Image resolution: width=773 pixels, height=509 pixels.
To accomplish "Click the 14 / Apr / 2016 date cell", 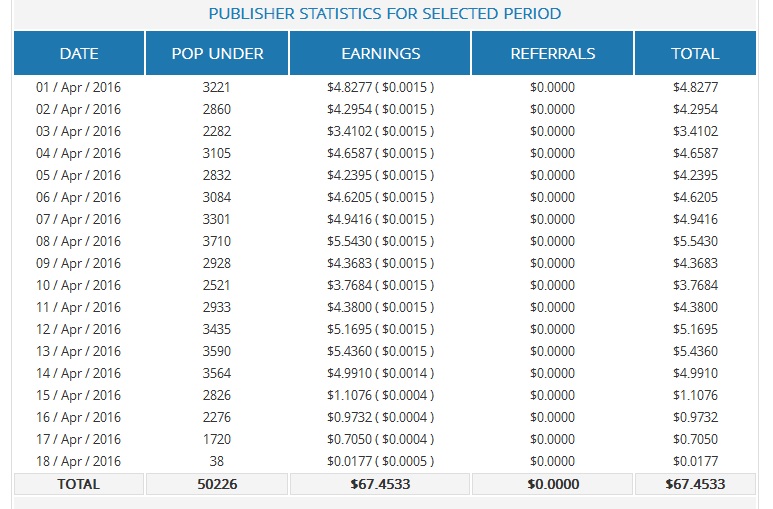I will (79, 373).
